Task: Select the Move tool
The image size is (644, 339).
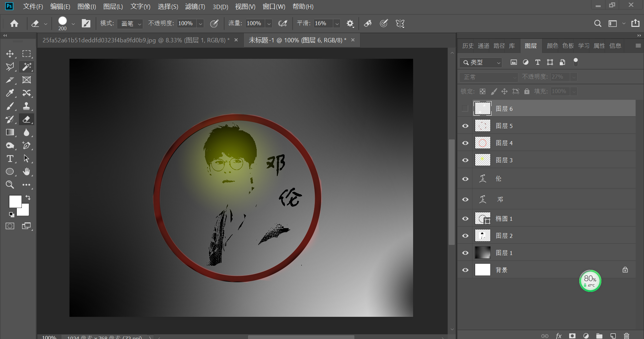Action: click(10, 54)
